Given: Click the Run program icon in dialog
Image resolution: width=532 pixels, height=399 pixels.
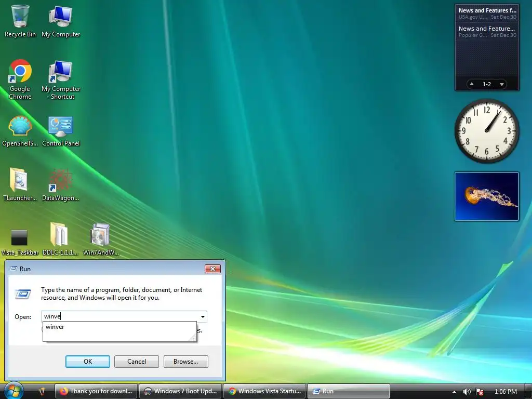Looking at the screenshot, I should click(x=23, y=294).
